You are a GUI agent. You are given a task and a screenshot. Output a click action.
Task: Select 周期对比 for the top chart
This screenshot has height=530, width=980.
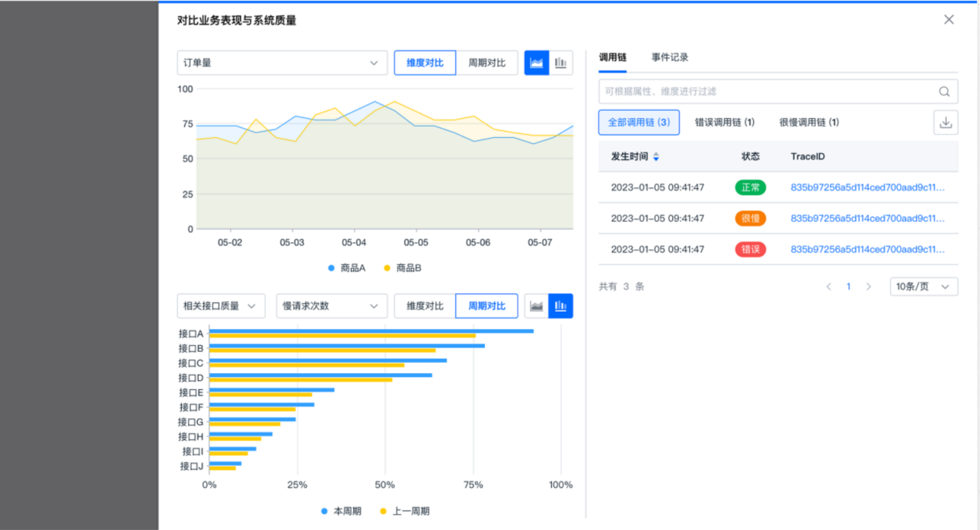coord(487,63)
